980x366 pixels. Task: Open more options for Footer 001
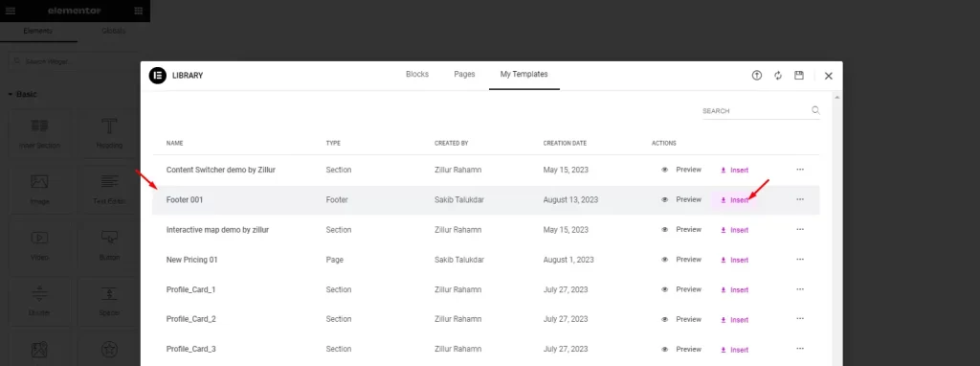point(800,199)
